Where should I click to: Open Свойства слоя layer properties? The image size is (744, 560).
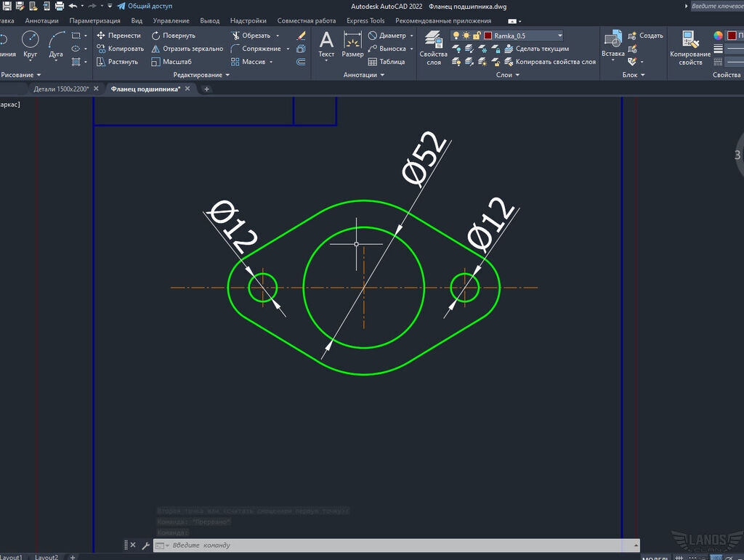click(x=433, y=47)
